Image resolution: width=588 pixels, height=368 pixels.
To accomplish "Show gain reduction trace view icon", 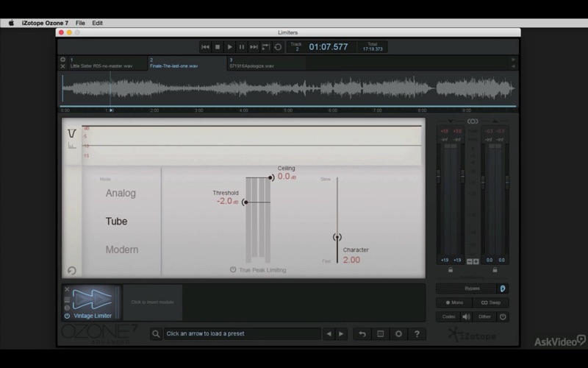I will tap(71, 133).
